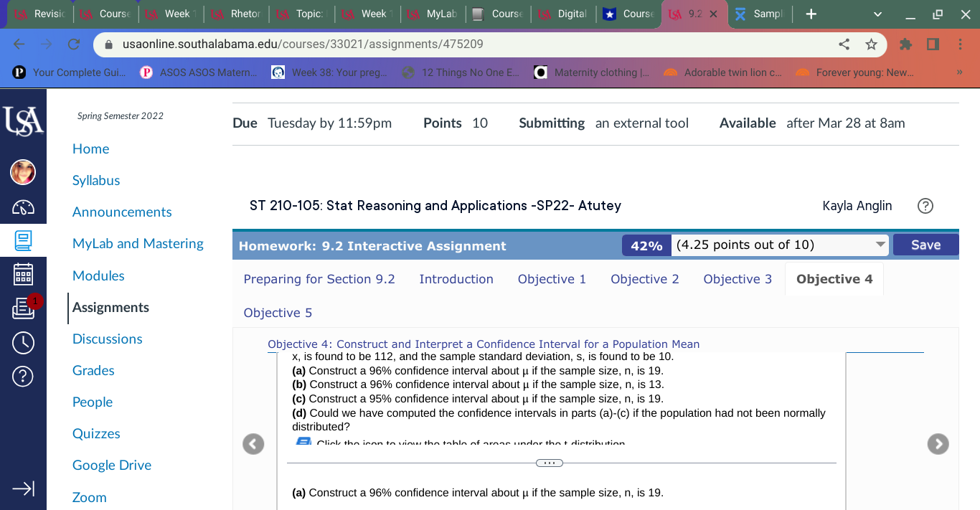Click the Save button

tap(925, 245)
